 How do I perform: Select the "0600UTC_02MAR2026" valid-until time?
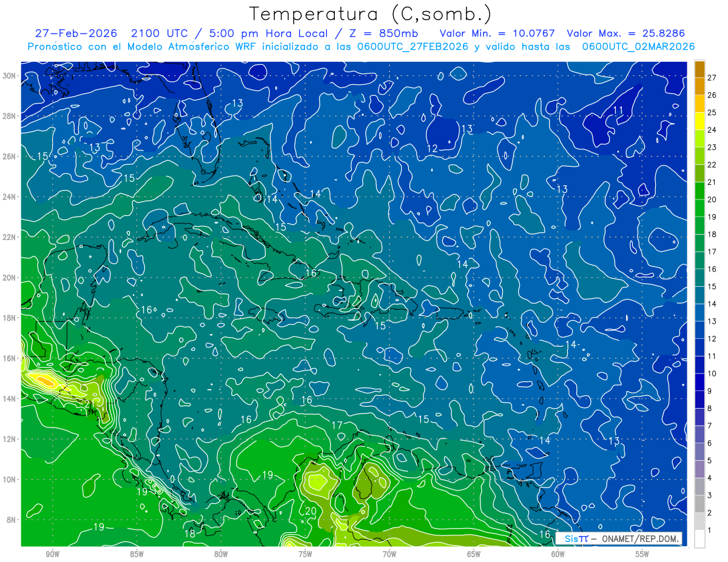pos(638,47)
